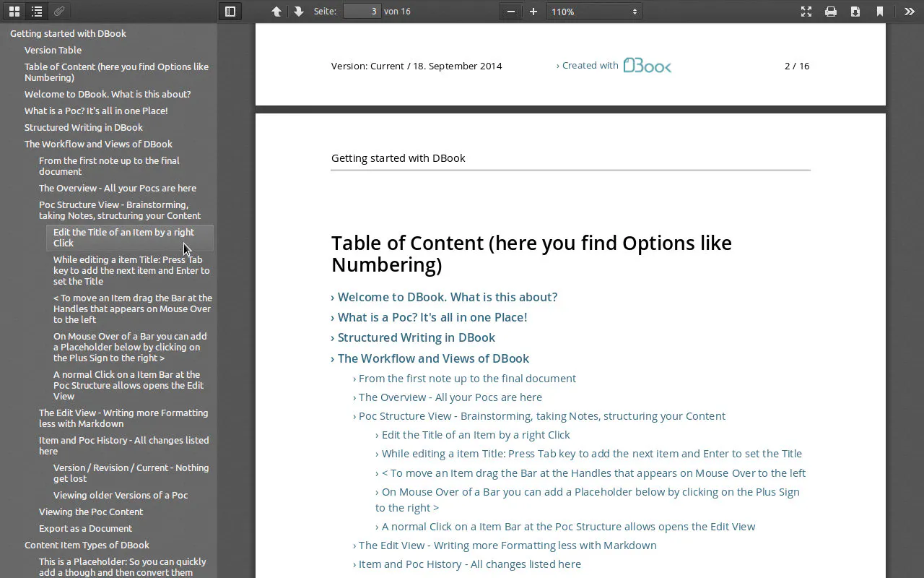This screenshot has height=578, width=924.
Task: Open 'Version / Revision / Current' outline entry
Action: (x=131, y=473)
